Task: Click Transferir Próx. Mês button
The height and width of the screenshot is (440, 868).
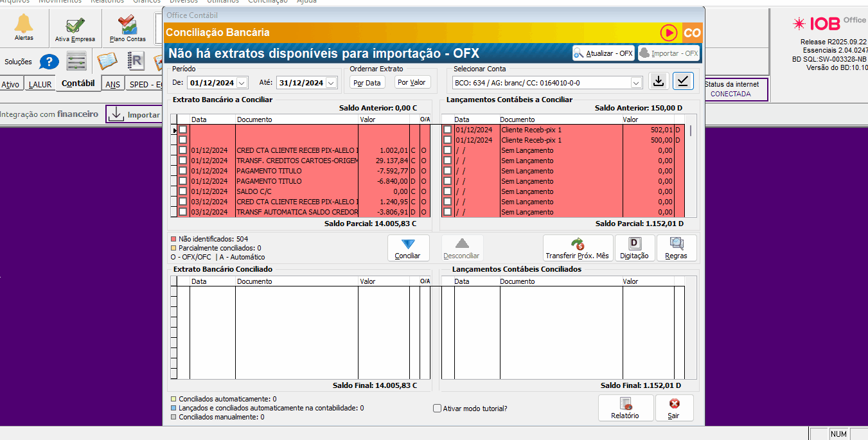Action: tap(578, 248)
